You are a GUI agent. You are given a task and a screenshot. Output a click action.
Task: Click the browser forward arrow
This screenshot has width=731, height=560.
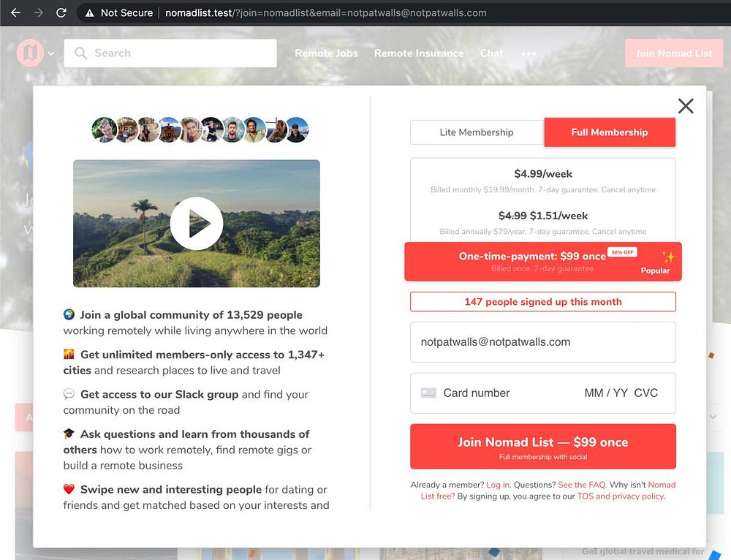tap(38, 12)
